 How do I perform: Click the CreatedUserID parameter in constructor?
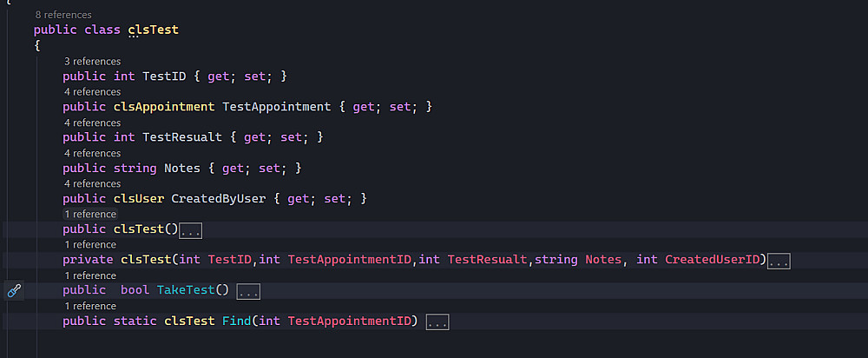tap(713, 260)
